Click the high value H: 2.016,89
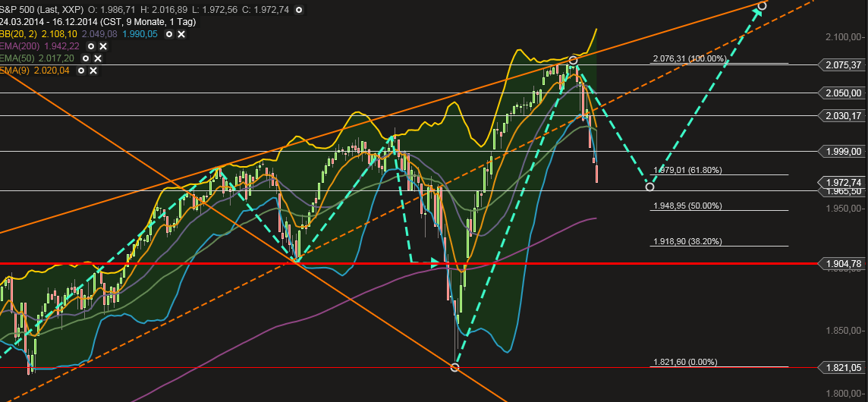The image size is (868, 402). pyautogui.click(x=164, y=10)
